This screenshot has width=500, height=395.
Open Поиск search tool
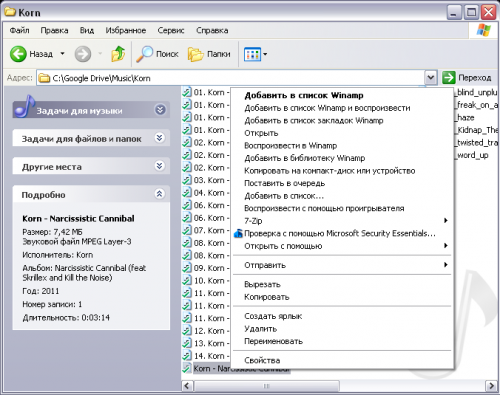pyautogui.click(x=157, y=54)
